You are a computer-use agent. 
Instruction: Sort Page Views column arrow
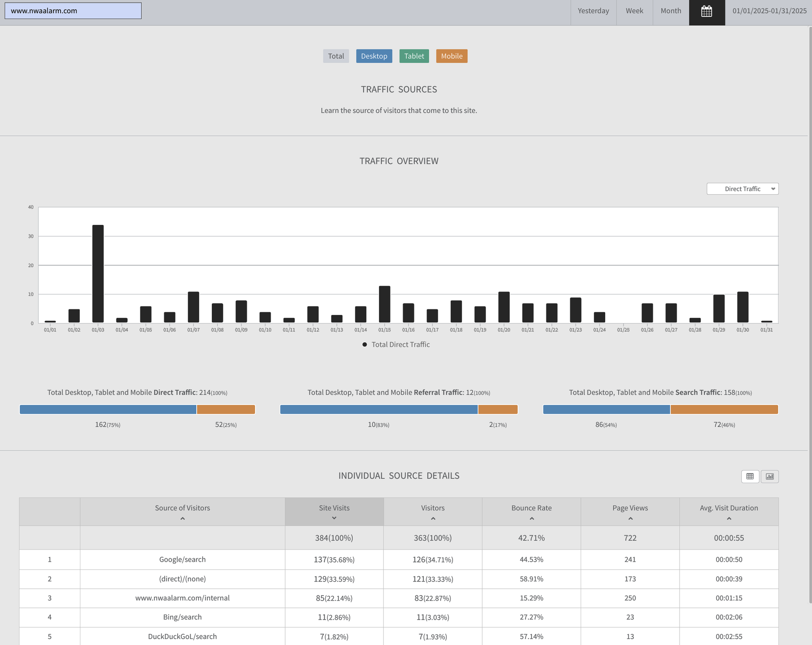point(630,519)
